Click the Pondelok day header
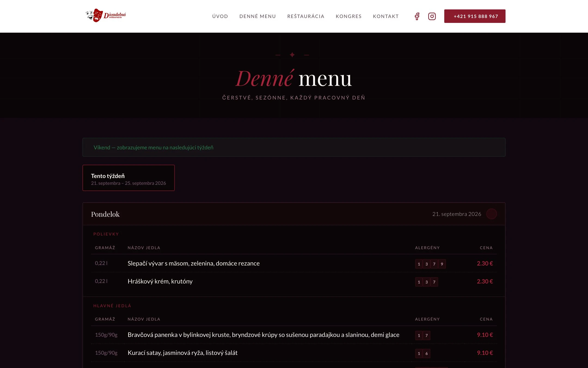588x368 pixels. click(294, 214)
